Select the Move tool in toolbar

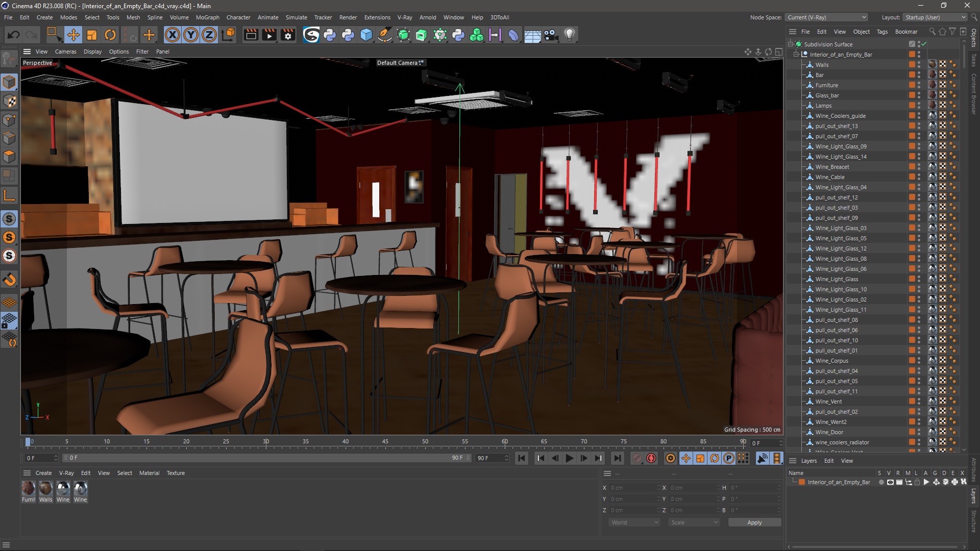tap(73, 35)
